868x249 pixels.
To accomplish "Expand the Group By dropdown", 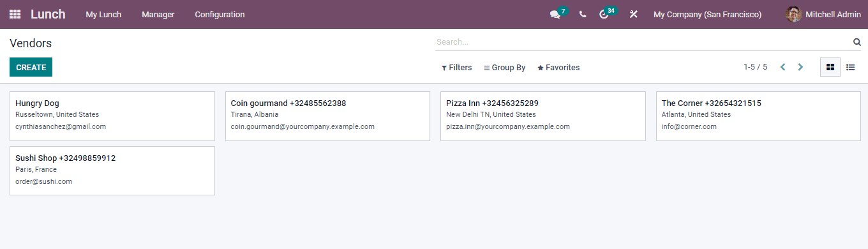I will [x=505, y=68].
